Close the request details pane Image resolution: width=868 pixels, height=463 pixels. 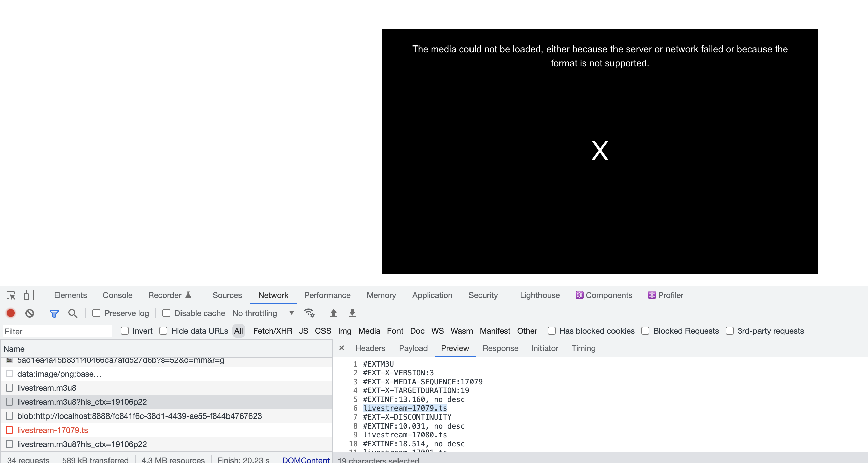(341, 348)
